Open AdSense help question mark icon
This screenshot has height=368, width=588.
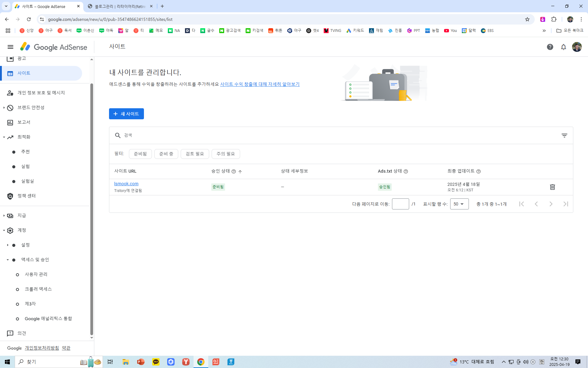[550, 47]
